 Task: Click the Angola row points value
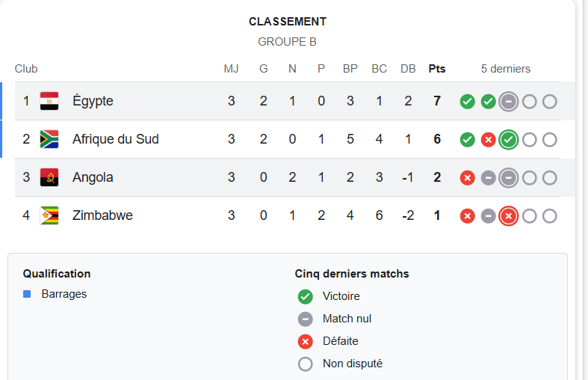click(x=437, y=177)
